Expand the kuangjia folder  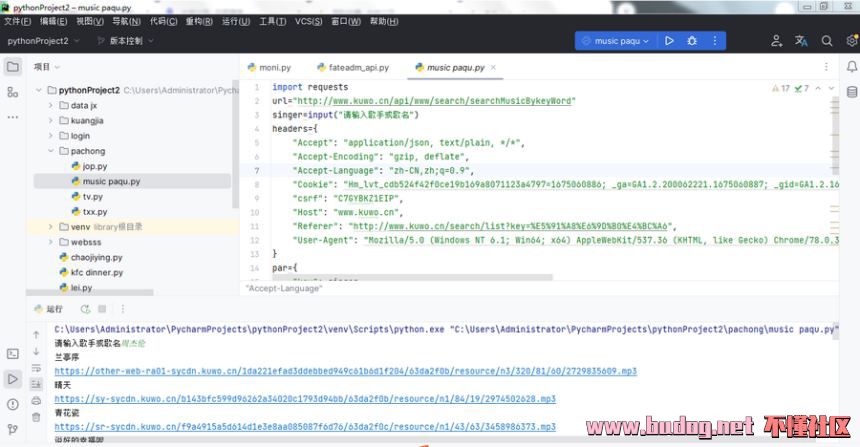click(x=50, y=121)
